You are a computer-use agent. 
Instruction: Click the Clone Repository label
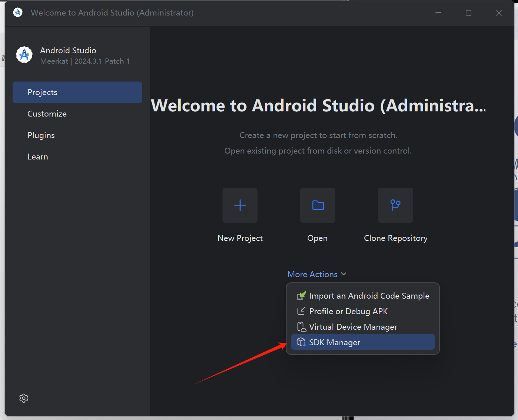tap(395, 238)
